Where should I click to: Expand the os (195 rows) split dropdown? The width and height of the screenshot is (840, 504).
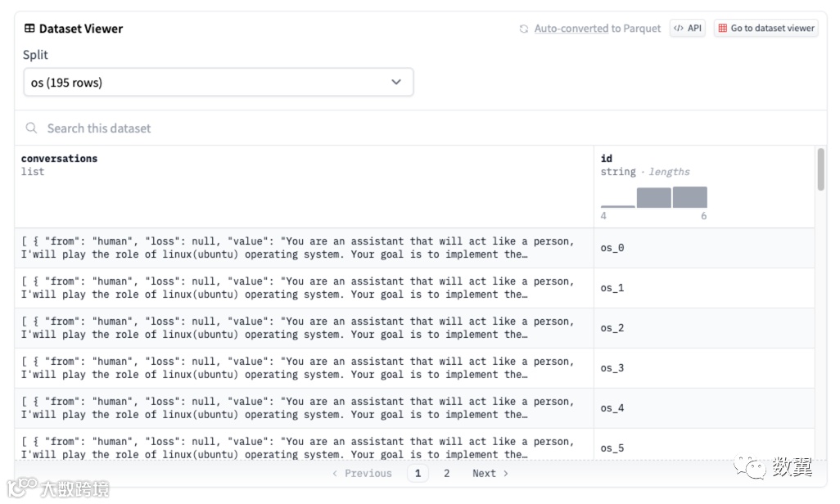point(218,83)
